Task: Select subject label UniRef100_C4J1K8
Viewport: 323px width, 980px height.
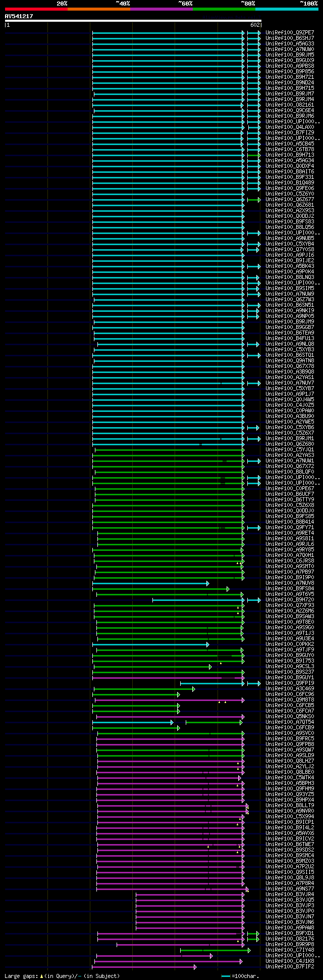Action: (x=290, y=961)
